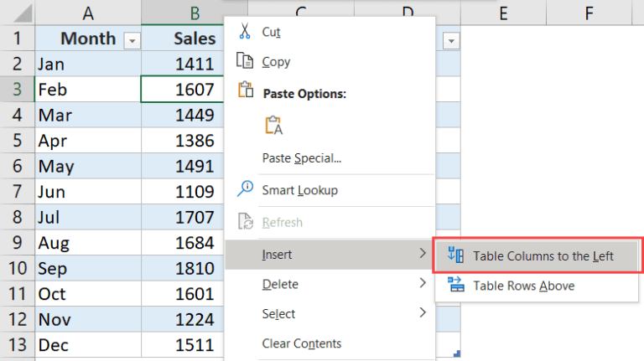Click the Copy icon in context menu
This screenshot has width=644, height=361.
click(245, 61)
